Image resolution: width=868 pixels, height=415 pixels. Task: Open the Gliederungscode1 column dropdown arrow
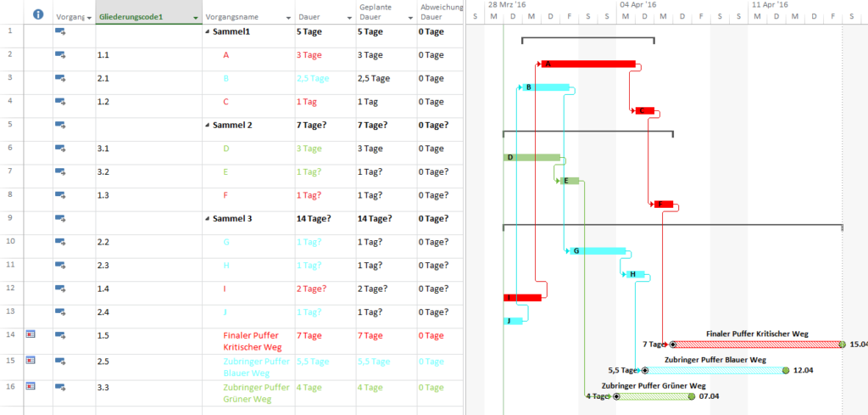click(196, 19)
